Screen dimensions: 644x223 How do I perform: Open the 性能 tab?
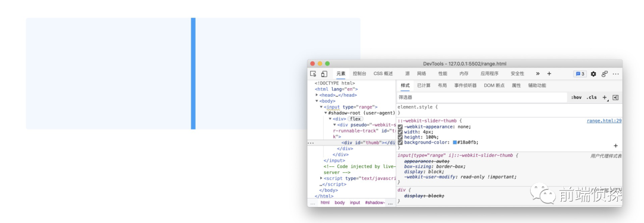442,74
